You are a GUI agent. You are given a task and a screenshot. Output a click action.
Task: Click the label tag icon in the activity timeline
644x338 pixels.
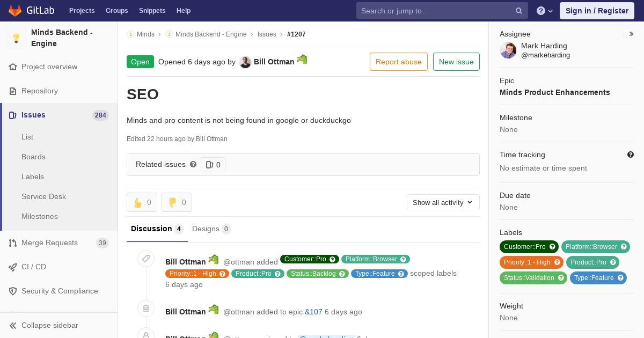pos(145,259)
